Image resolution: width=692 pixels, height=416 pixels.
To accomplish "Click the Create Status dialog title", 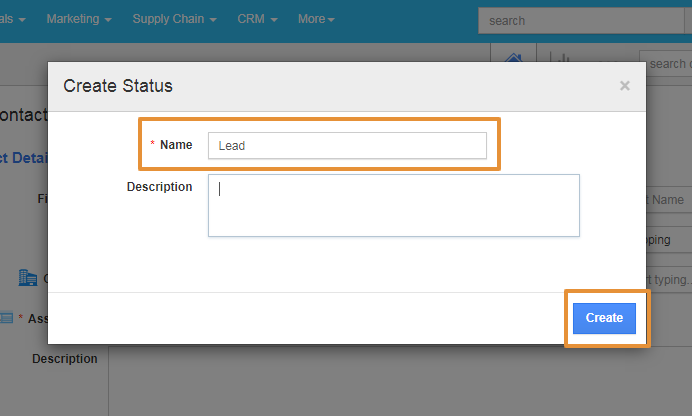I will click(x=118, y=86).
